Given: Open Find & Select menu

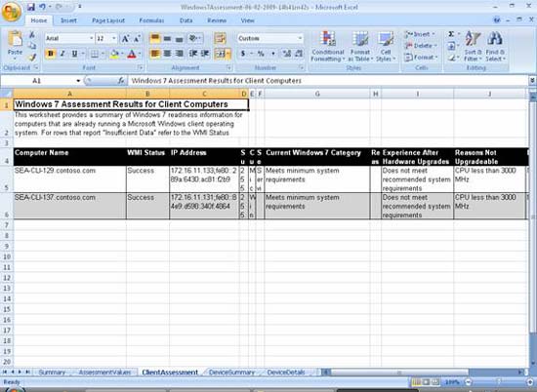Looking at the screenshot, I should [495, 47].
